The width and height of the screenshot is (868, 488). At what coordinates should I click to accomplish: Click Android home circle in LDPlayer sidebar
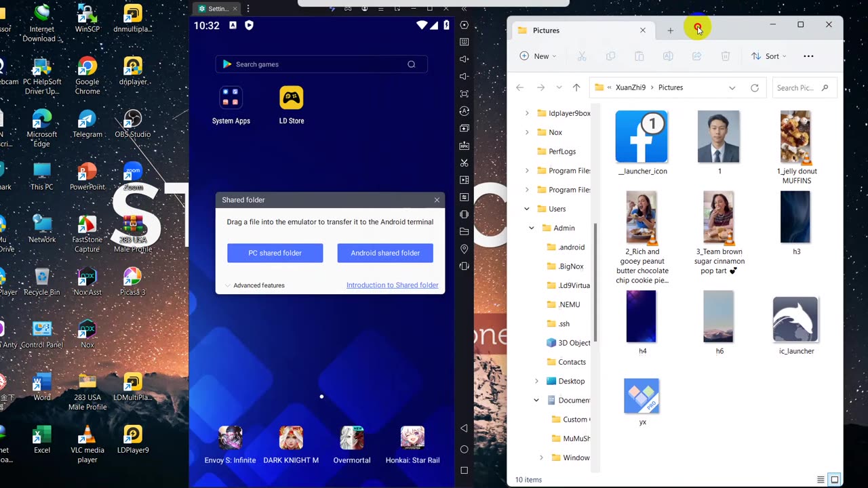(x=465, y=449)
